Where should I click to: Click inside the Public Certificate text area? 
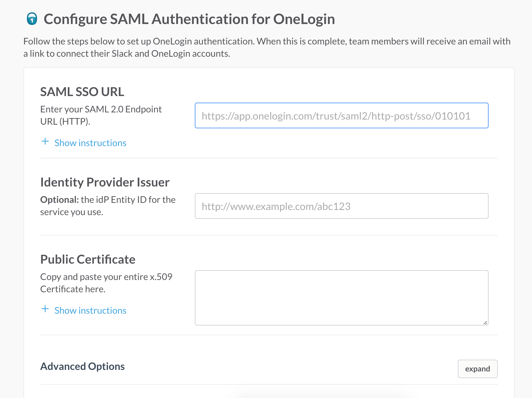pyautogui.click(x=341, y=298)
